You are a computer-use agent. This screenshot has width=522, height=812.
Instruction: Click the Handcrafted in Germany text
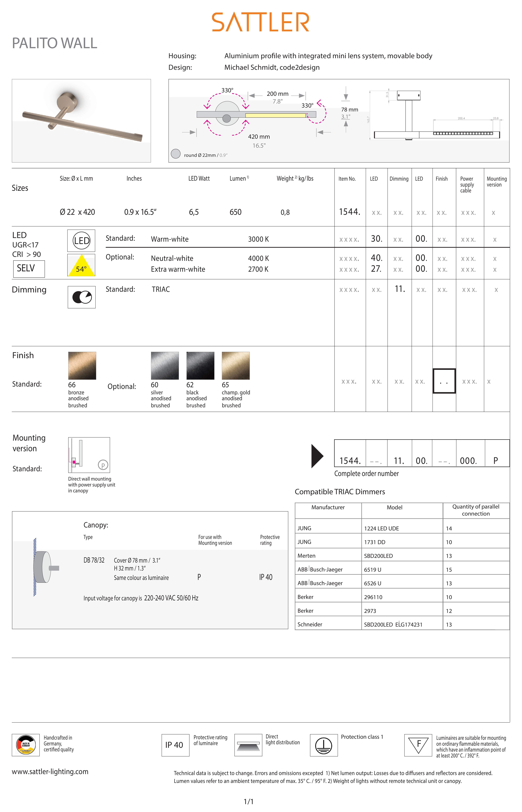[x=59, y=744]
